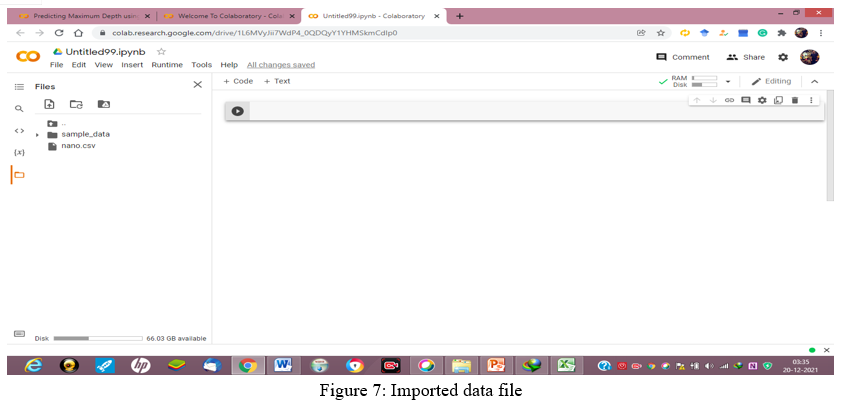This screenshot has width=856, height=402.
Task: Open the Code snippets sidebar icon
Action: (x=19, y=131)
